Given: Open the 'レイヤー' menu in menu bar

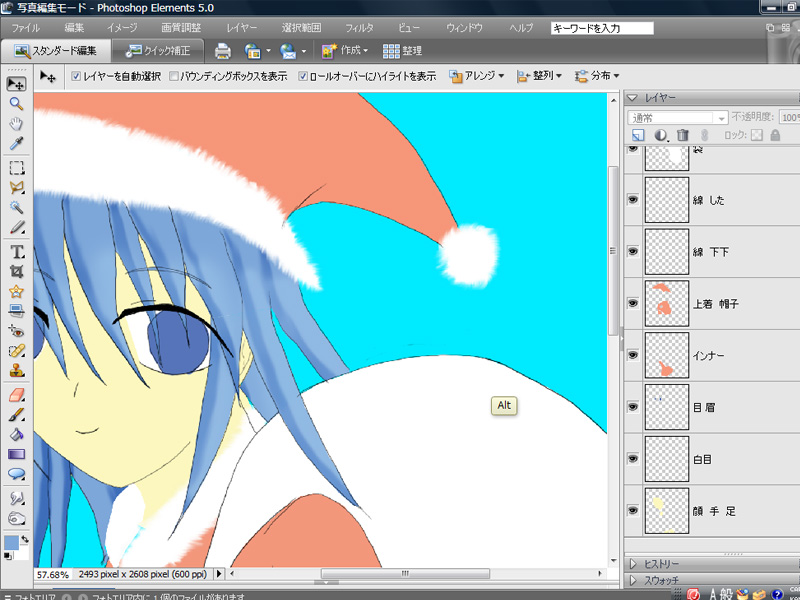Looking at the screenshot, I should tap(241, 28).
